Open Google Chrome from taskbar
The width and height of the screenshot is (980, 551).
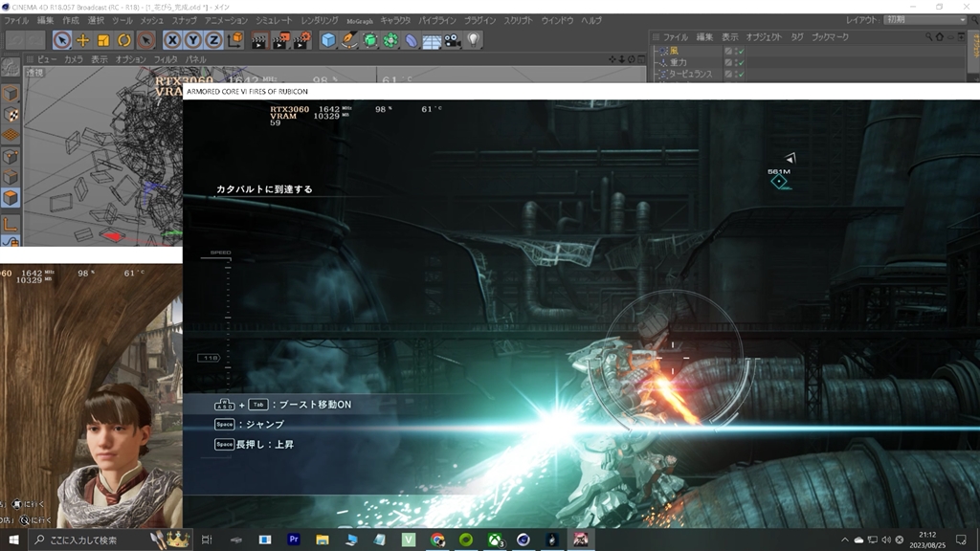(437, 540)
